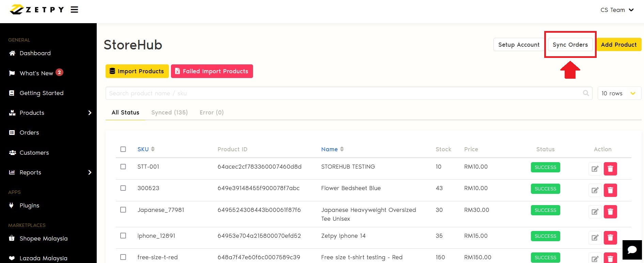Sort table by the SKU sort arrows
644x263 pixels.
pyautogui.click(x=153, y=149)
